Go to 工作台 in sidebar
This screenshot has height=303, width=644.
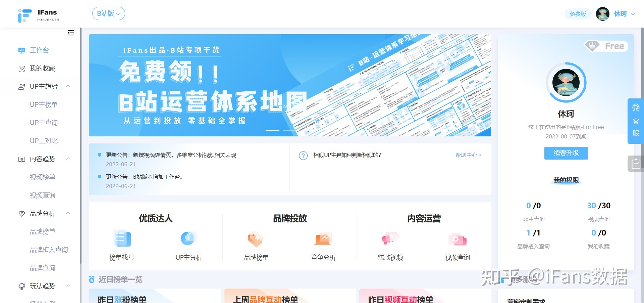[x=40, y=50]
